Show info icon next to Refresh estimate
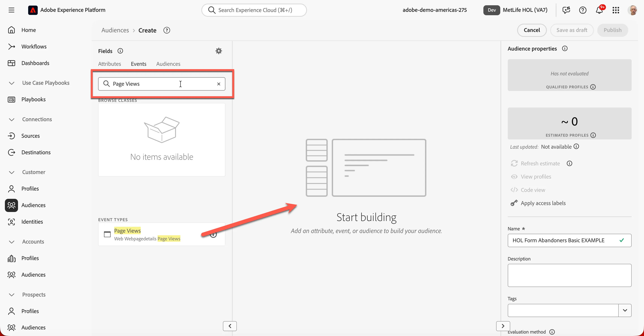The image size is (644, 336). point(570,163)
